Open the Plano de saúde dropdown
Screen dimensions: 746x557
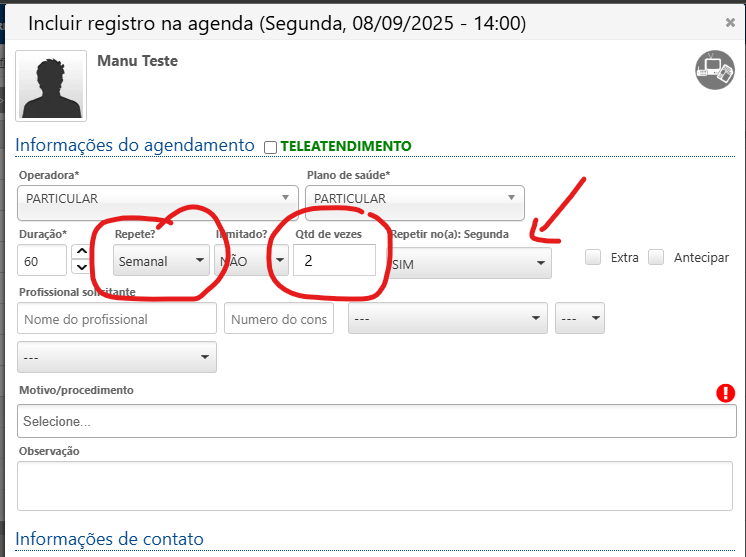[x=415, y=203]
